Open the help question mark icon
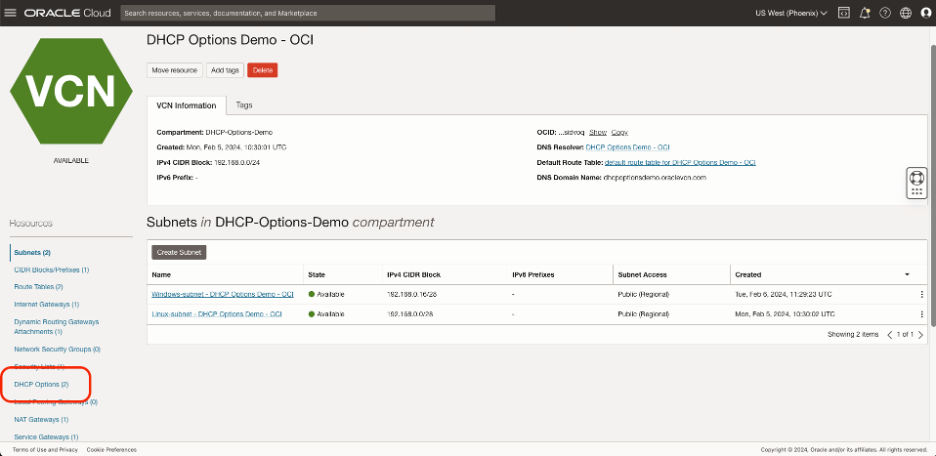The height and width of the screenshot is (456, 936). (x=884, y=13)
